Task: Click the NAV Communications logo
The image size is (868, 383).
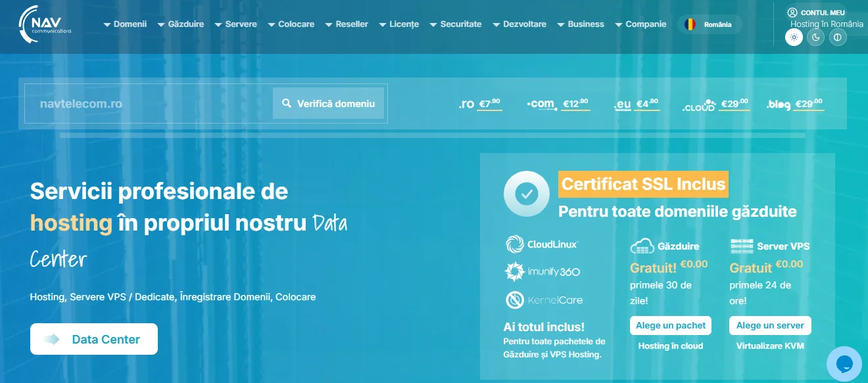Action: (x=45, y=25)
